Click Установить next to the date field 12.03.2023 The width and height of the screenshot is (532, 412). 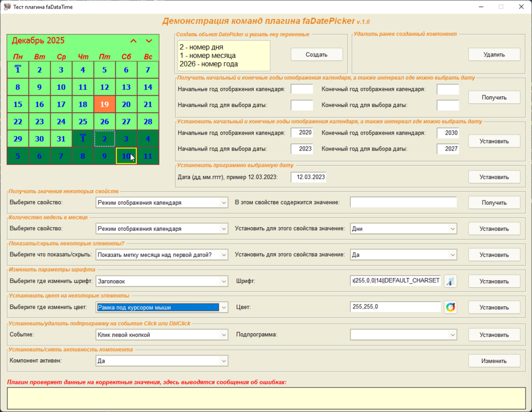click(494, 177)
